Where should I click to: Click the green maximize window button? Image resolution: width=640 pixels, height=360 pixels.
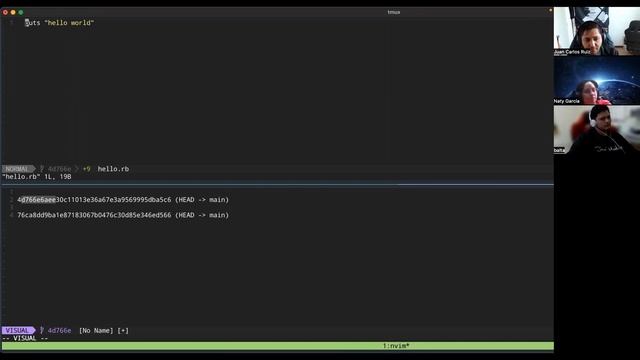pyautogui.click(x=21, y=12)
